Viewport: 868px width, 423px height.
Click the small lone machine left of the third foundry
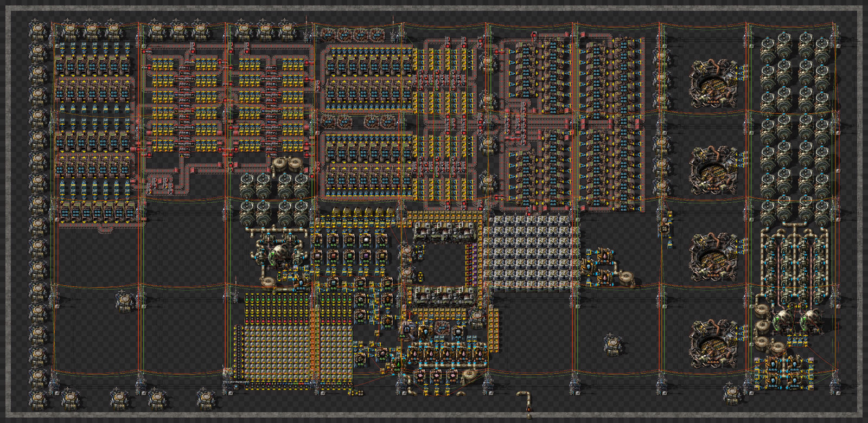[x=665, y=229]
